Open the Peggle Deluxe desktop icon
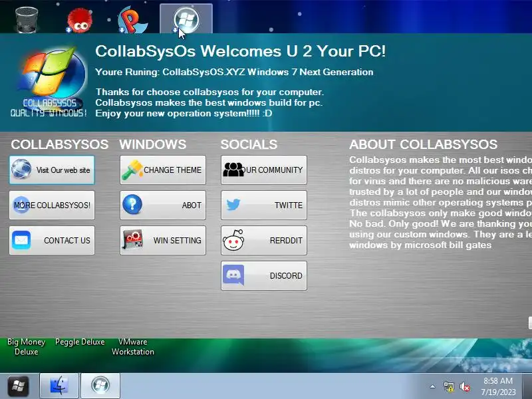This screenshot has height=399, width=532. coord(132,21)
